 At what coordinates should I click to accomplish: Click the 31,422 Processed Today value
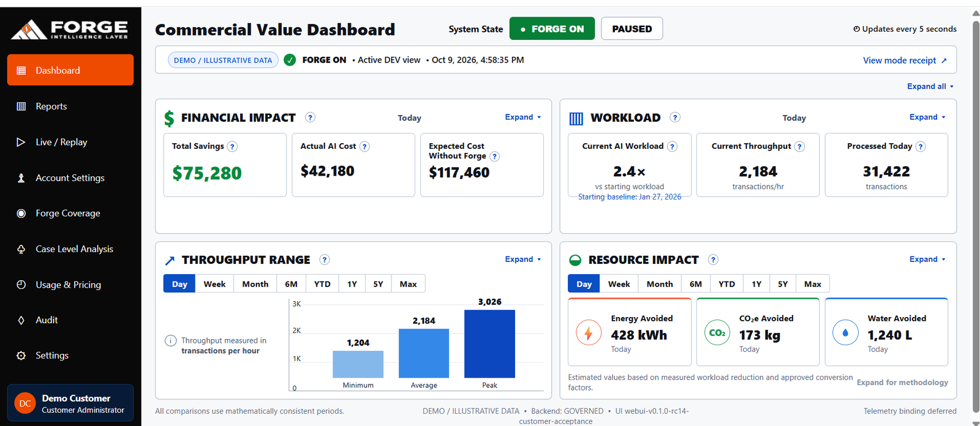pos(886,171)
